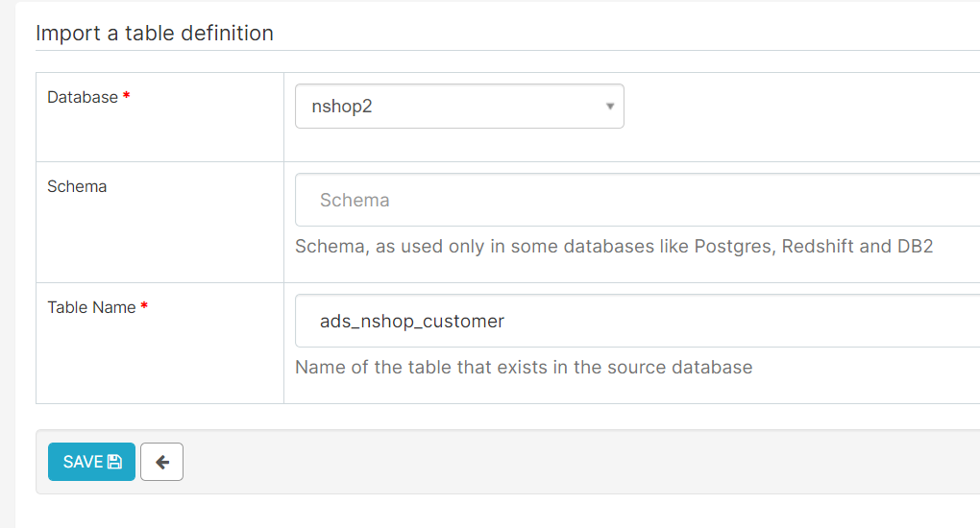
Task: Click the Database field label
Action: tap(83, 97)
